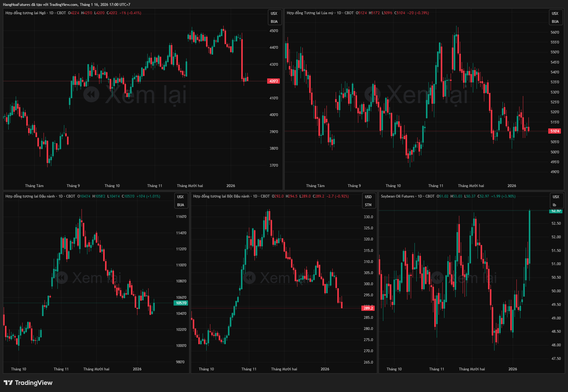Image resolution: width=568 pixels, height=392 pixels.
Task: Click the Corn chart title 'Hợp đồng tương lai Ngô'
Action: pos(25,13)
